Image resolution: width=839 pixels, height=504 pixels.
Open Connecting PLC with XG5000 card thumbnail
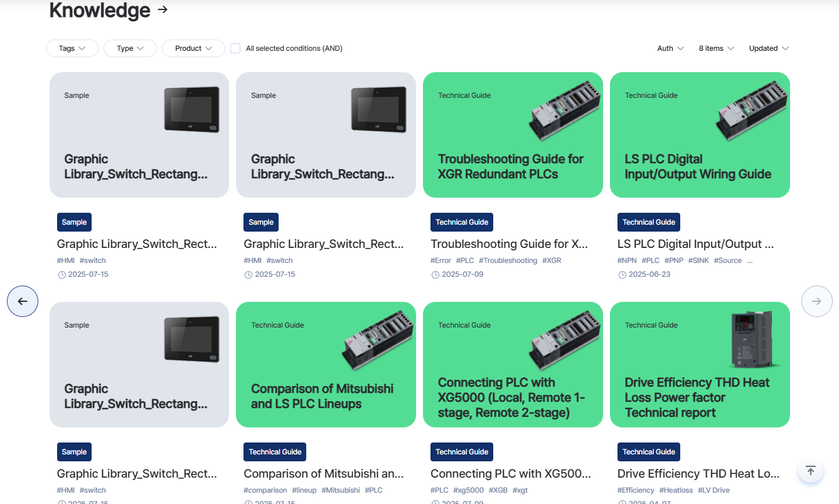513,365
